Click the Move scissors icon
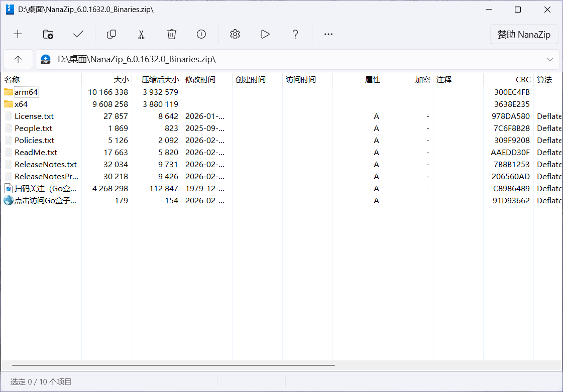 141,34
